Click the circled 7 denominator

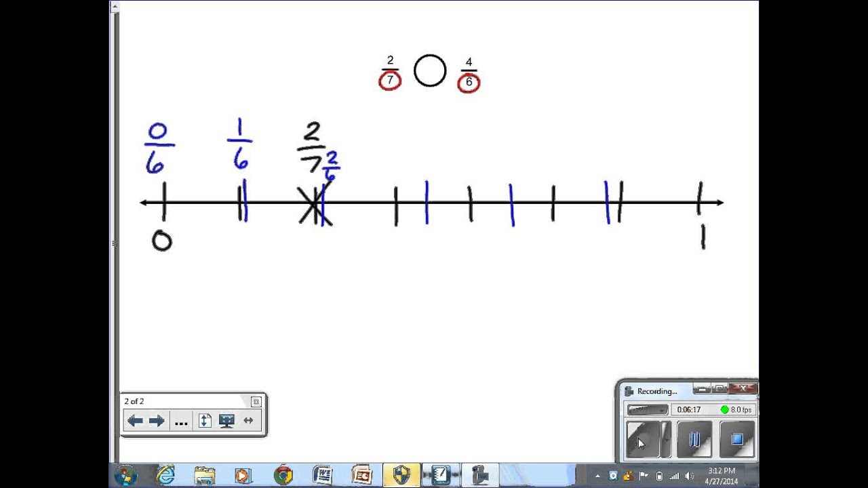pos(390,81)
